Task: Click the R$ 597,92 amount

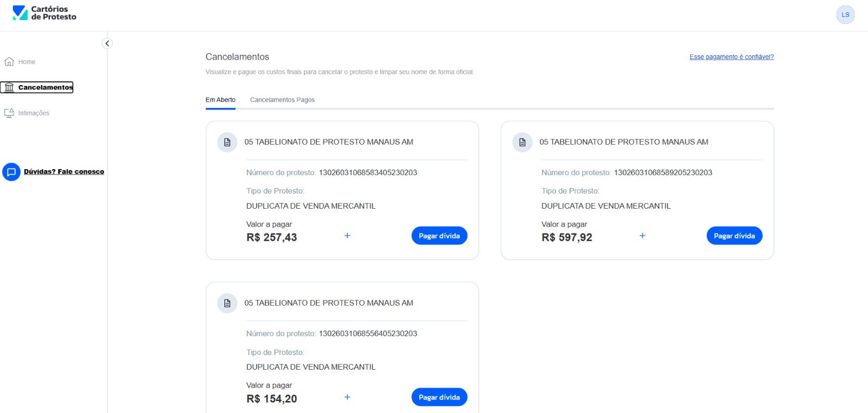Action: (567, 237)
